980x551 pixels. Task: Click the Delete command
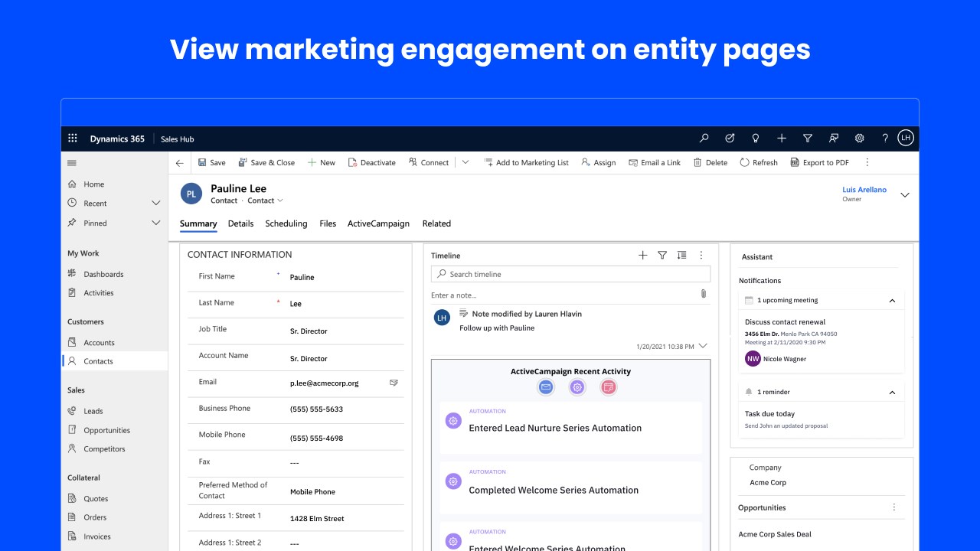pos(710,162)
